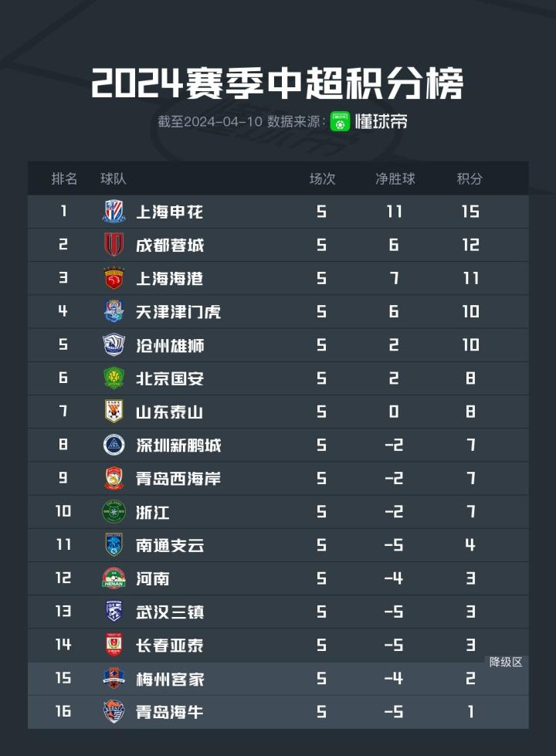Click the 上海海港 team crest icon

click(x=114, y=278)
